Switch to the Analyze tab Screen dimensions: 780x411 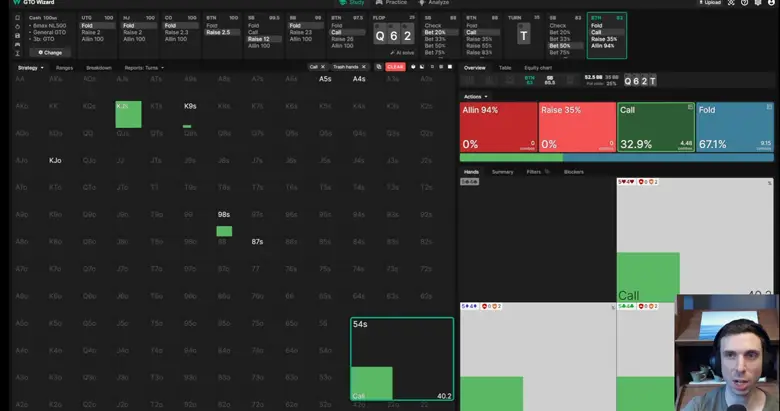(432, 3)
